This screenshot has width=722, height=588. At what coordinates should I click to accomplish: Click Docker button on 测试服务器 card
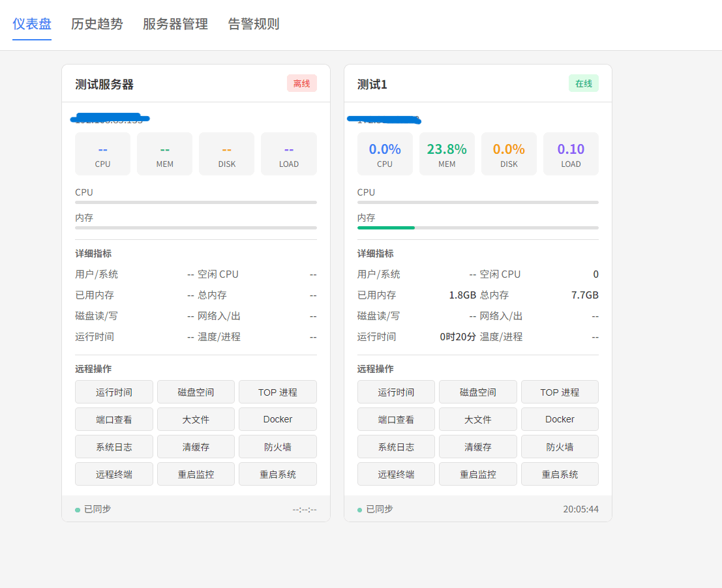pos(278,419)
